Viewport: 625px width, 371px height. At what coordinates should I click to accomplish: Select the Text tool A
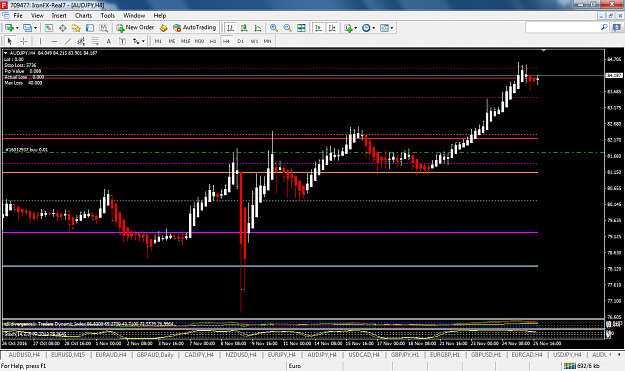(x=108, y=41)
